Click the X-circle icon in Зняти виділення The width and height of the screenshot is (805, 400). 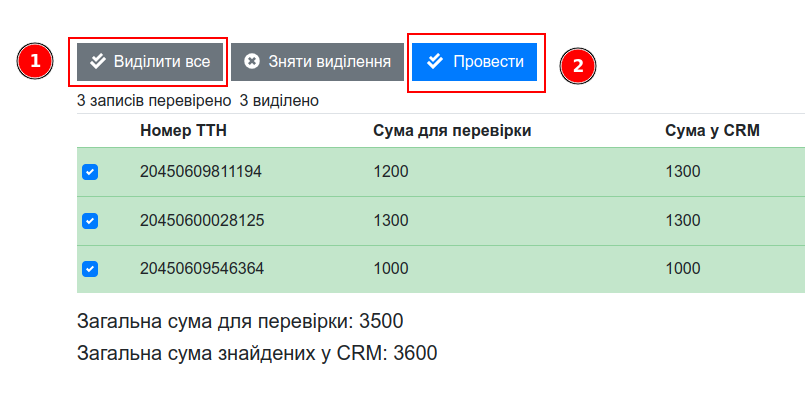point(252,62)
